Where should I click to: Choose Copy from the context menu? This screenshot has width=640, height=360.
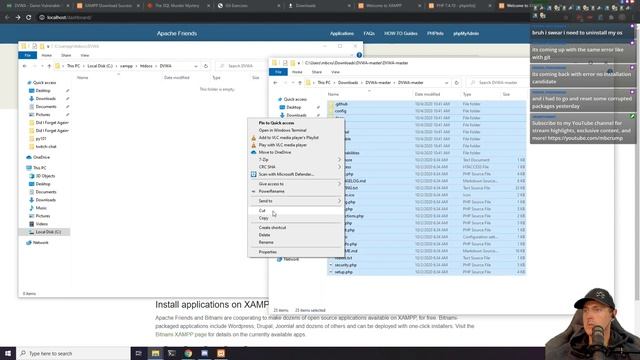click(263, 218)
